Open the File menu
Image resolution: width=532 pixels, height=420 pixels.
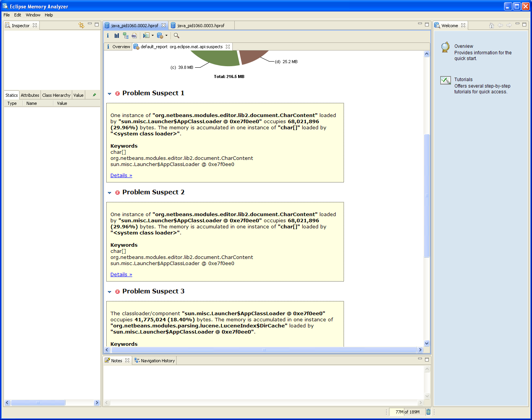(6, 15)
